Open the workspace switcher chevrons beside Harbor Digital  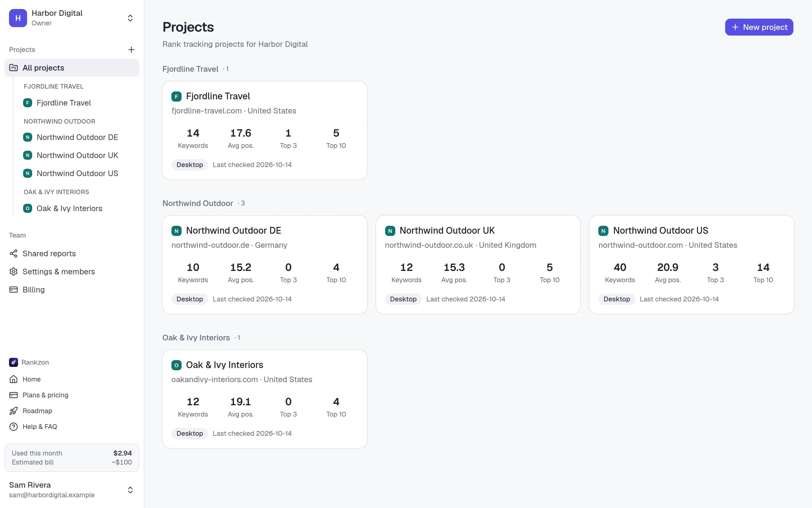pos(130,18)
